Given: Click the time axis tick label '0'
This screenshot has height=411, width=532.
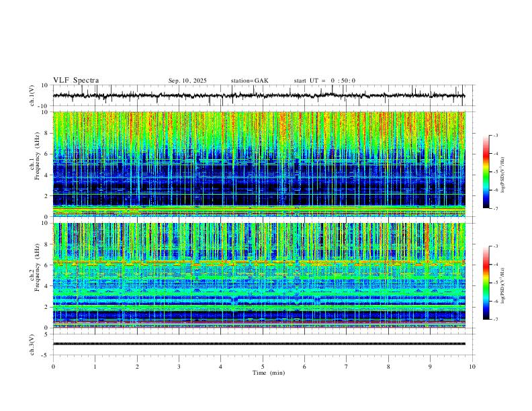Looking at the screenshot, I should [53, 367].
